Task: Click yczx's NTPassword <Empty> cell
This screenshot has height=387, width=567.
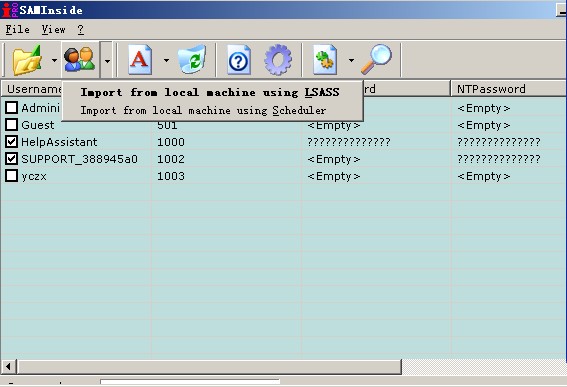Action: [x=483, y=176]
